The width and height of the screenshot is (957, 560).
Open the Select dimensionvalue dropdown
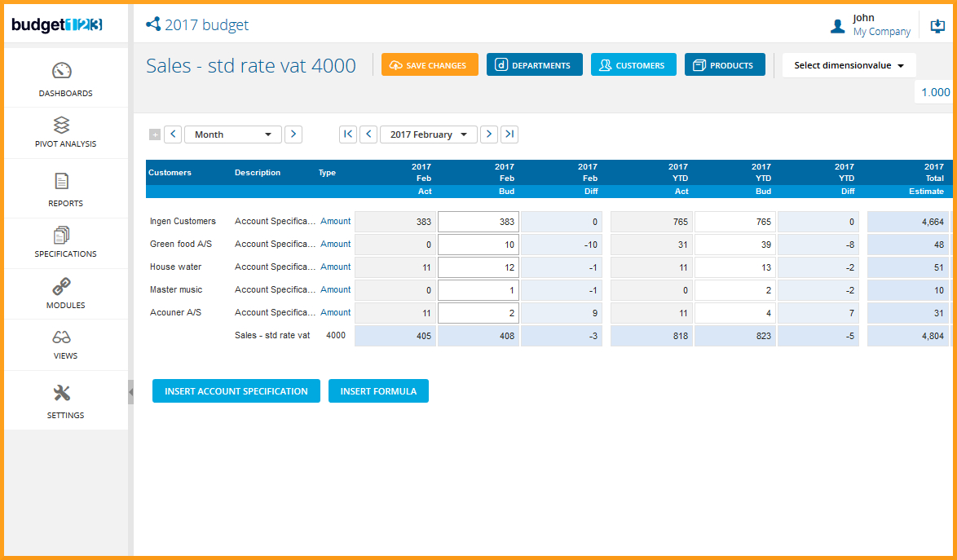849,65
